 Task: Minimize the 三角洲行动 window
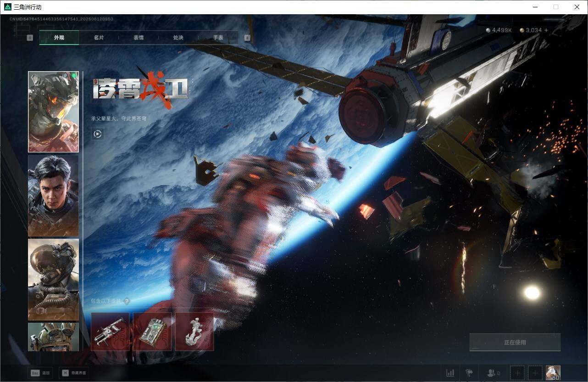[x=535, y=7]
